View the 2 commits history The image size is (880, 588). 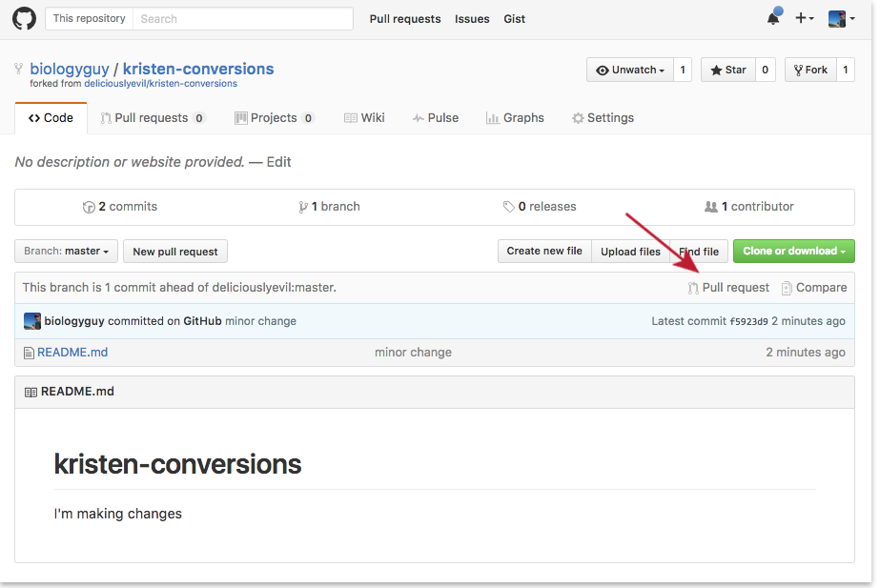coord(119,207)
